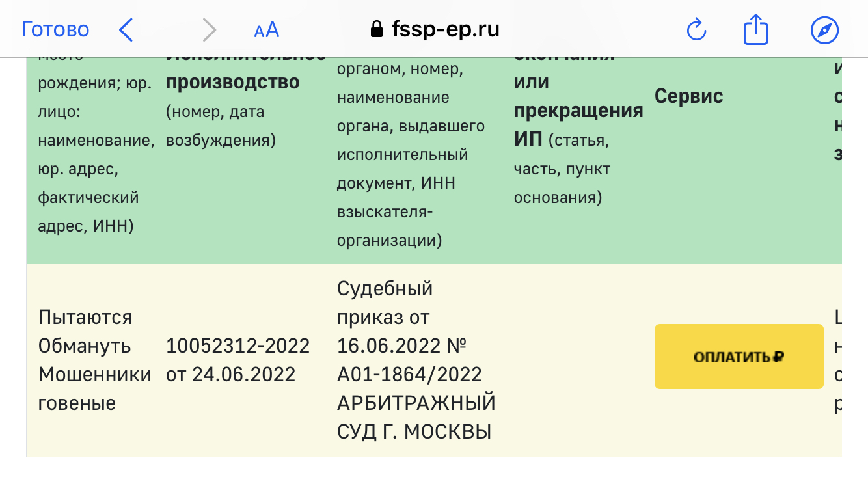Click the Сервис column header
Viewport: 868px width, 488px height.
688,97
